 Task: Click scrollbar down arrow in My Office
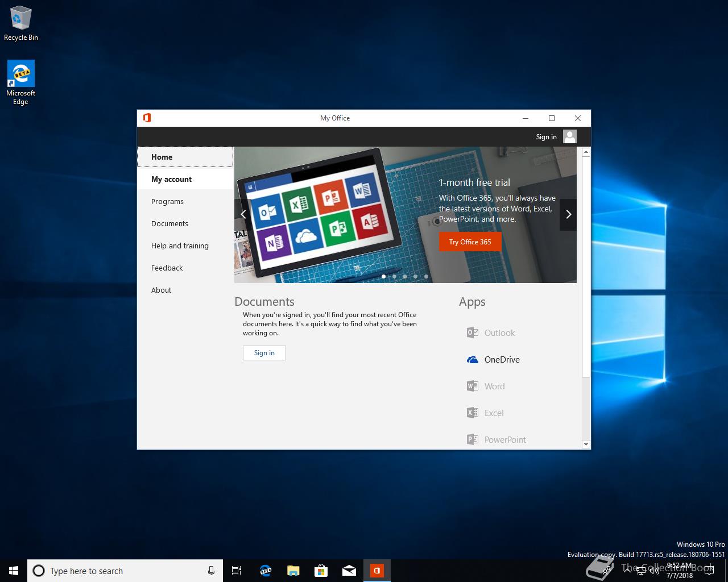(586, 444)
